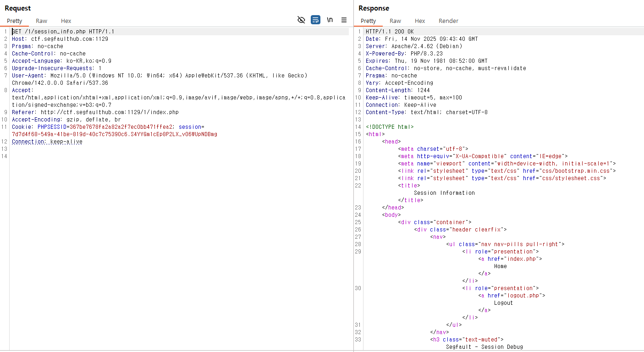Open the hamburger options menu in Request panel
Screen dimensions: 644x352
pos(344,20)
